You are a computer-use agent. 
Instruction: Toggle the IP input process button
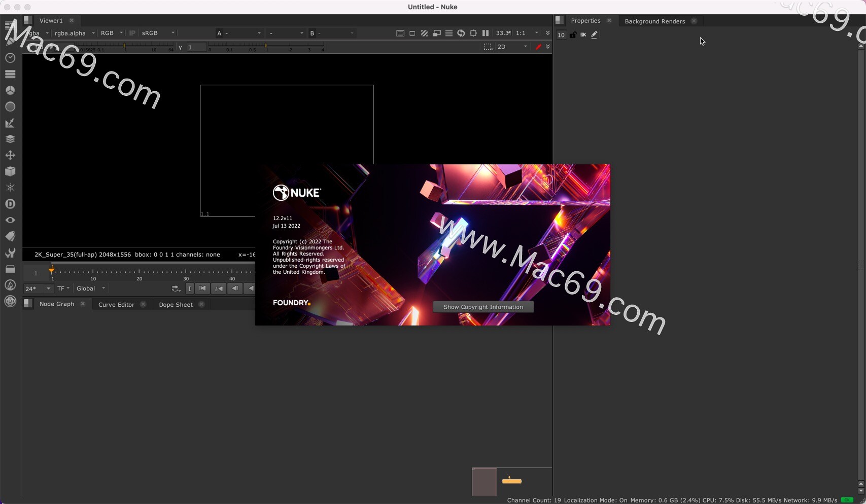coord(132,33)
